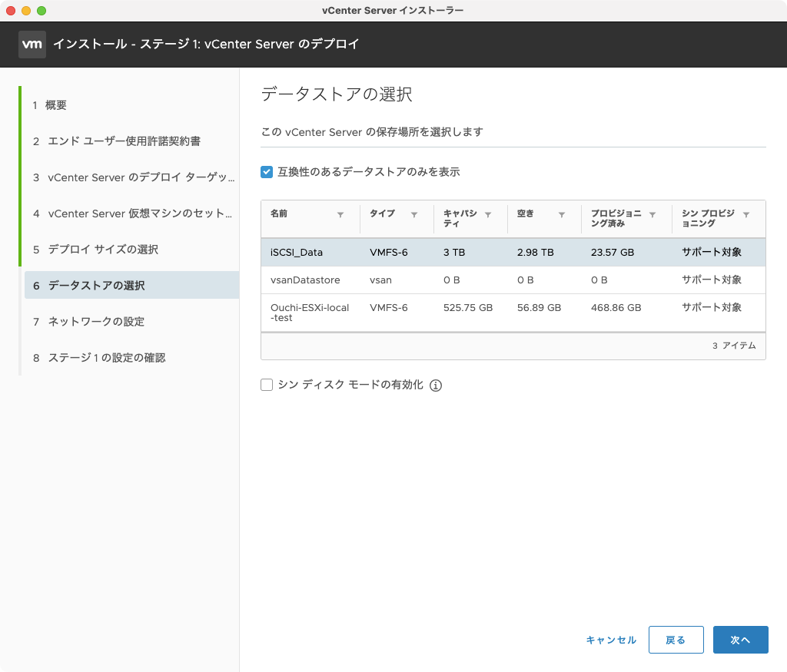Open the プロビジョニング済み column filter icon
Image resolution: width=787 pixels, height=672 pixels.
(653, 216)
